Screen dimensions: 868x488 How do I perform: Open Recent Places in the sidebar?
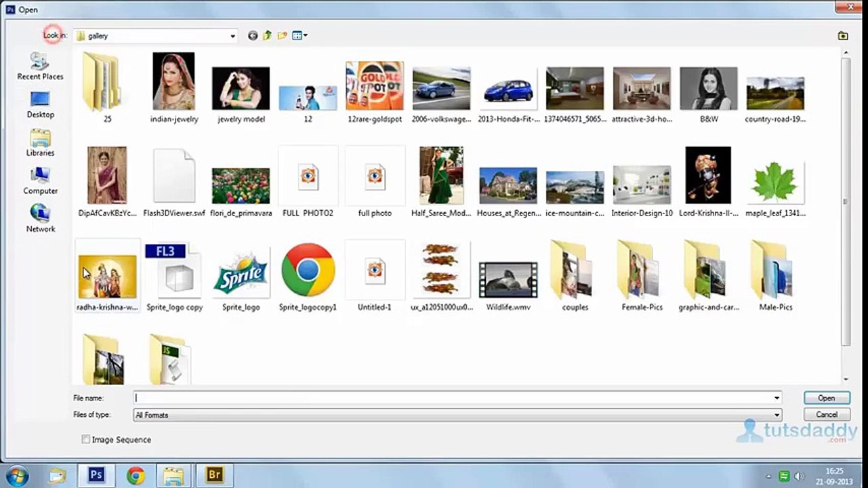click(40, 66)
